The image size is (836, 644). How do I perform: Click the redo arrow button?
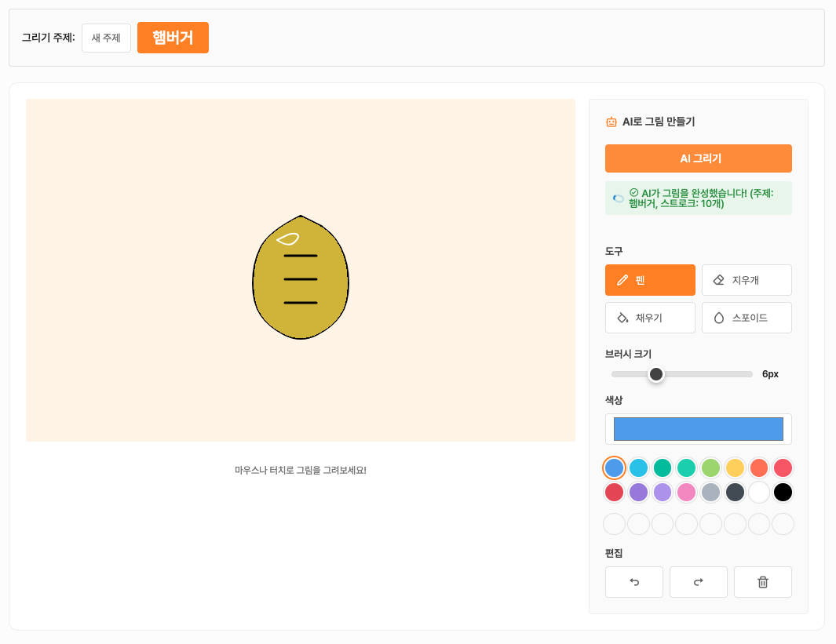click(698, 582)
